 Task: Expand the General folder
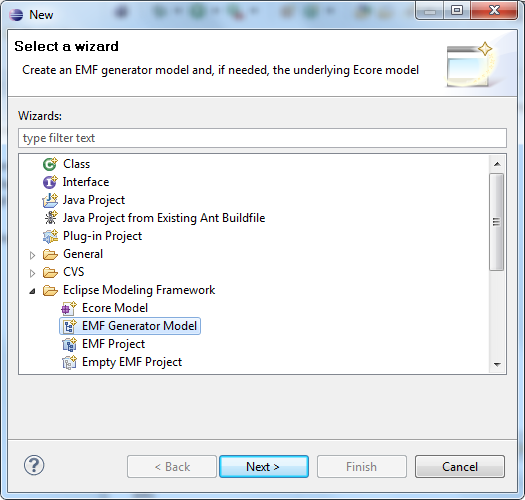[x=32, y=255]
